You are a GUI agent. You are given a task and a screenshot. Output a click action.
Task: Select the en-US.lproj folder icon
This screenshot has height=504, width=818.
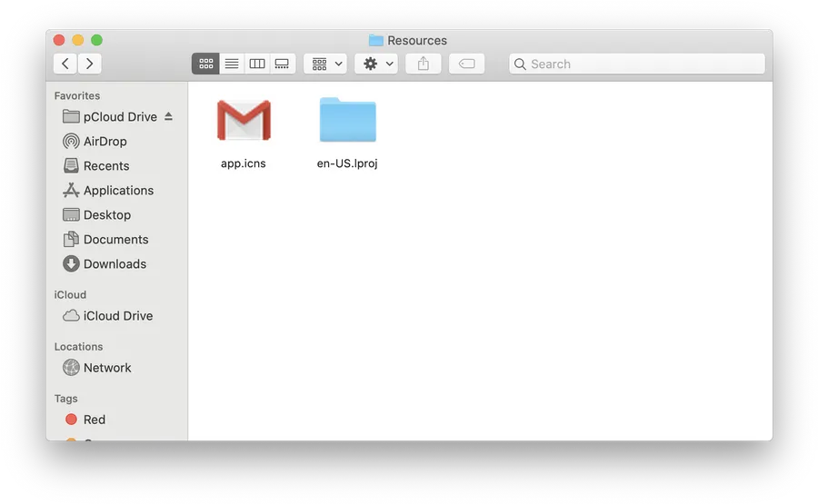tap(347, 119)
